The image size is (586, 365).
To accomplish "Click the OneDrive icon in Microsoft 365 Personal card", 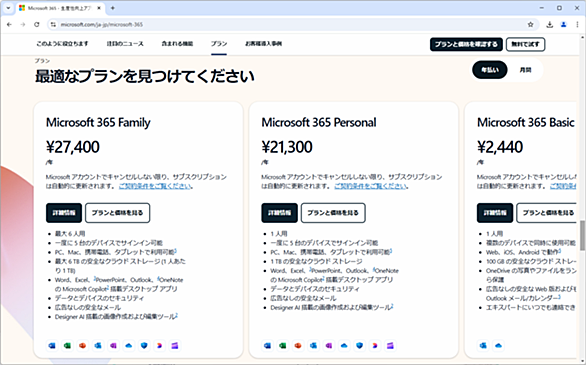I will [x=344, y=346].
